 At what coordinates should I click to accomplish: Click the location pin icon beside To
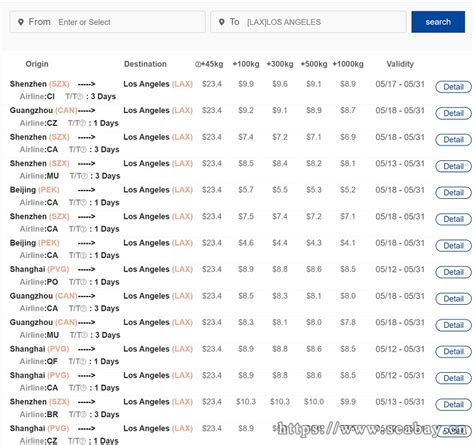click(221, 22)
